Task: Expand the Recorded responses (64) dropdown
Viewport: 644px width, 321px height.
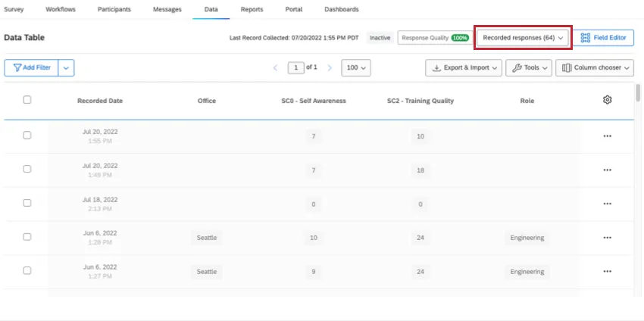Action: (523, 38)
